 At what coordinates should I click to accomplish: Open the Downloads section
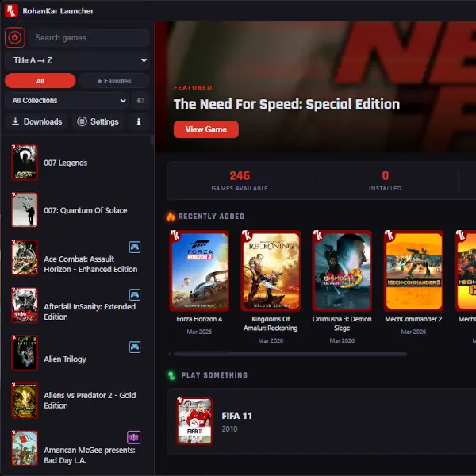coord(36,121)
